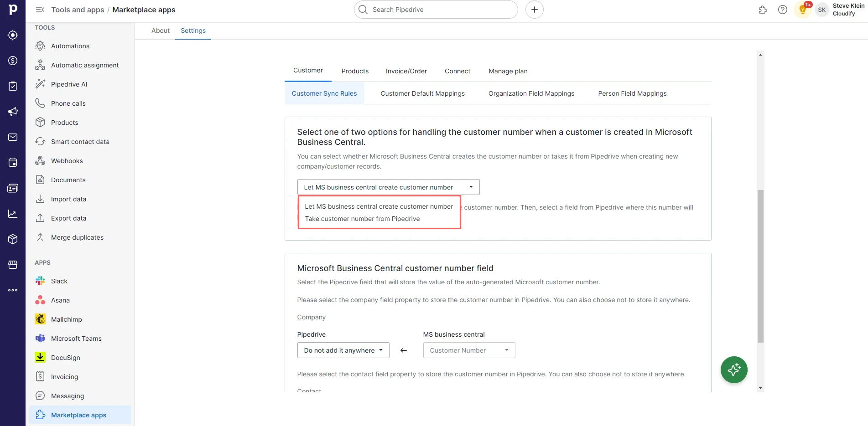Image resolution: width=868 pixels, height=426 pixels.
Task: Open Webhooks in the Tools list
Action: point(80,161)
